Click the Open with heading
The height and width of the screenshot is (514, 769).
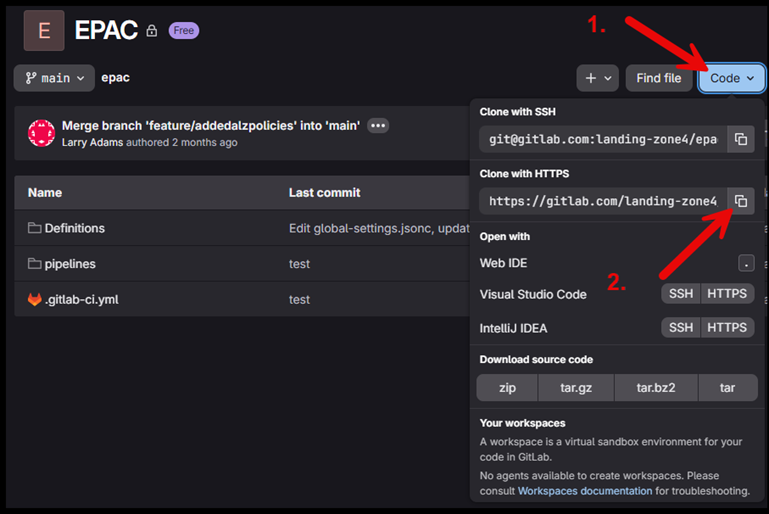505,236
